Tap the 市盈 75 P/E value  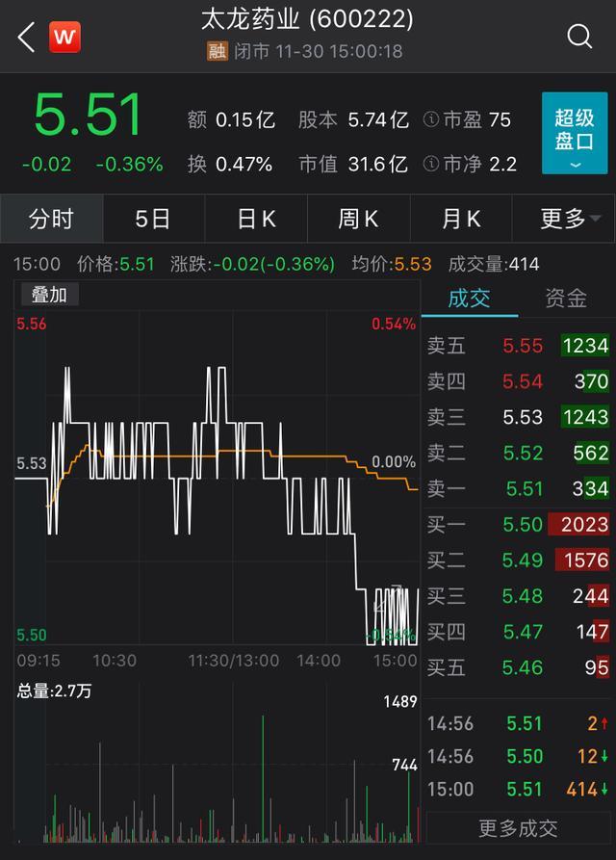476,119
